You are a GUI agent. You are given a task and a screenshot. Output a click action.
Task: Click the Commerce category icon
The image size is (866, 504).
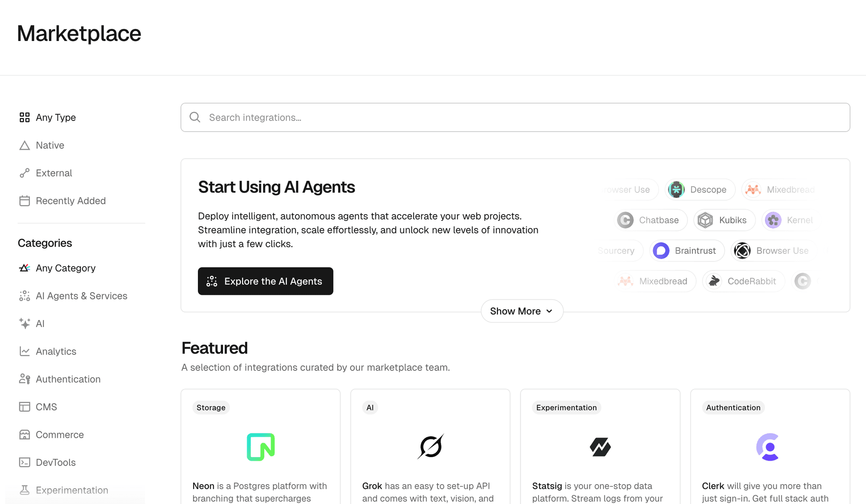click(x=25, y=435)
